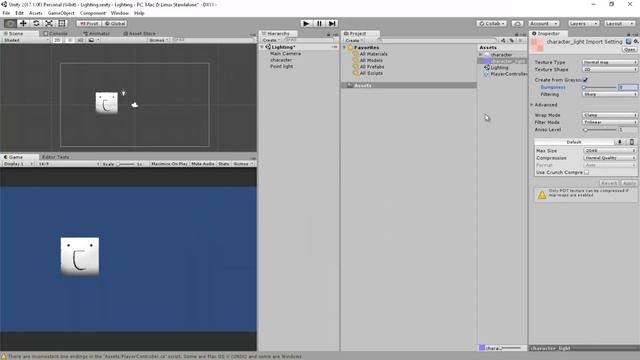This screenshot has width=640, height=360.
Task: Open the Texture Type dropdown
Action: 609,62
